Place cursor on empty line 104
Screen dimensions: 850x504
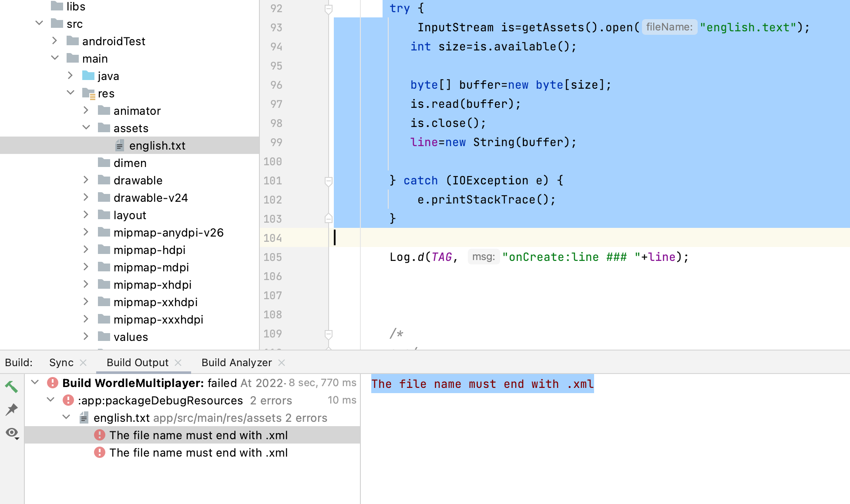pyautogui.click(x=592, y=238)
